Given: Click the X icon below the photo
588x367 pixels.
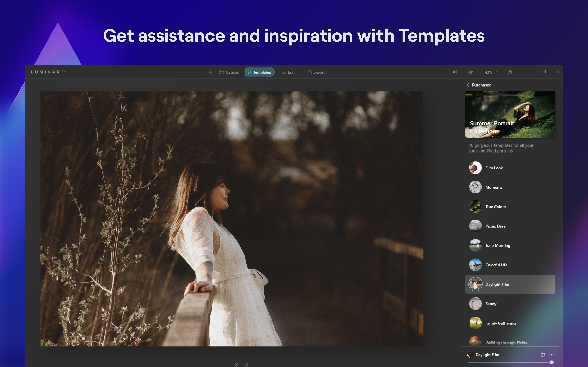Looking at the screenshot, I should (236, 364).
